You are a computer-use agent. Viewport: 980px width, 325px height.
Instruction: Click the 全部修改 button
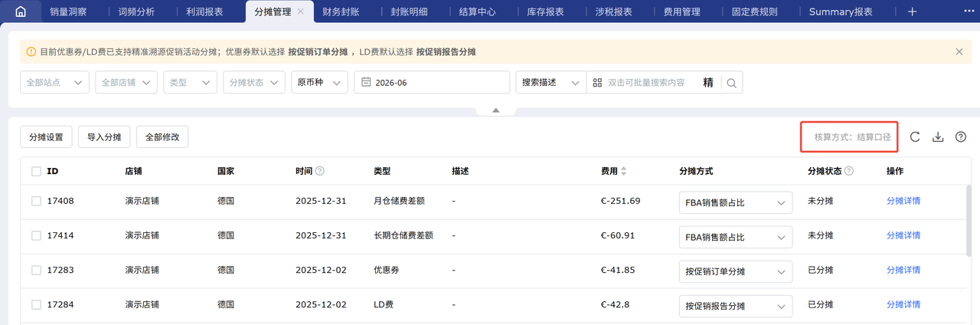[162, 137]
